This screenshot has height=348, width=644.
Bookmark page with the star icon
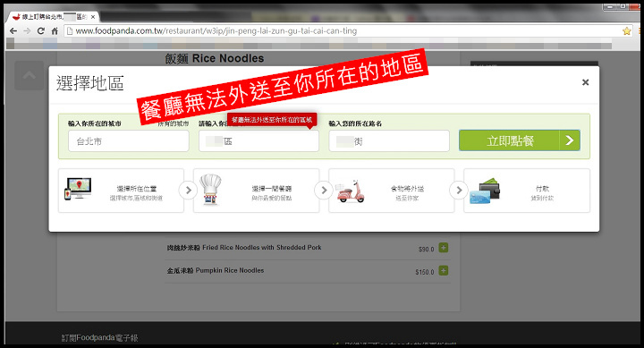626,30
